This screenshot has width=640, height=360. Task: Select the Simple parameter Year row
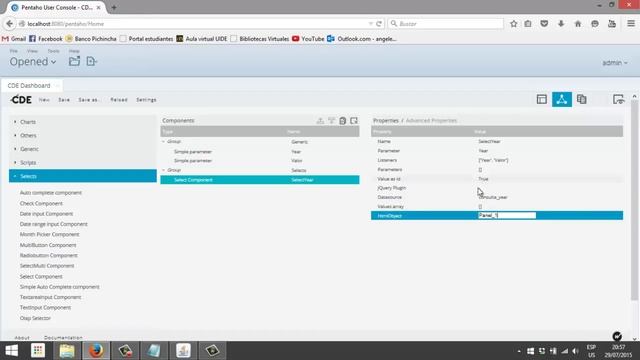point(260,151)
